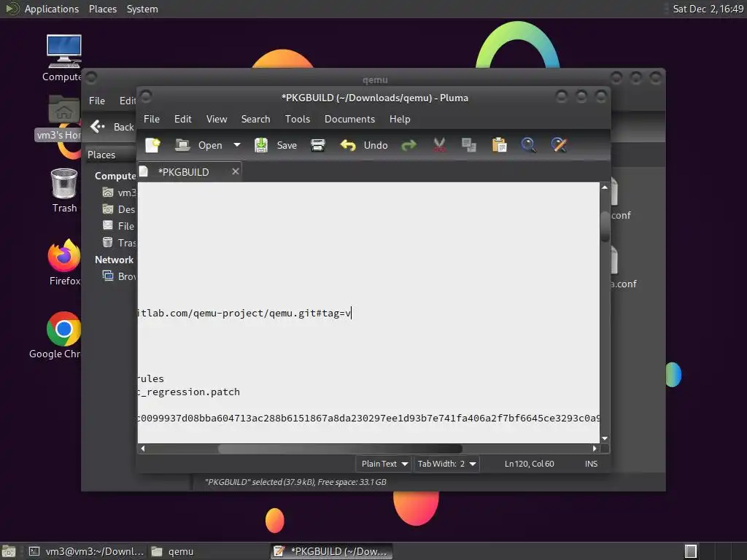This screenshot has width=747, height=560.
Task: Undo the last edit
Action: 364,145
